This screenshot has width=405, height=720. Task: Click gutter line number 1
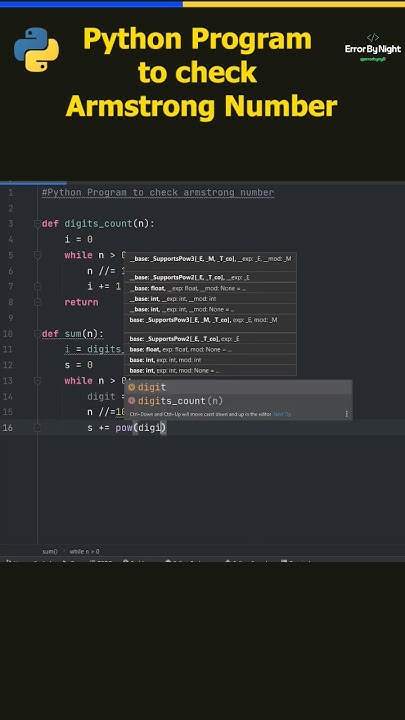tap(11, 192)
